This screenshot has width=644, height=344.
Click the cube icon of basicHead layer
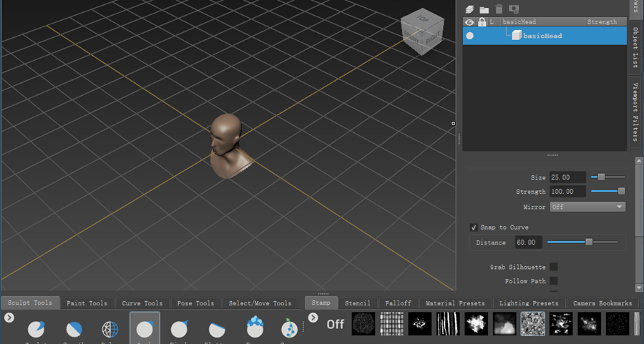(x=516, y=35)
